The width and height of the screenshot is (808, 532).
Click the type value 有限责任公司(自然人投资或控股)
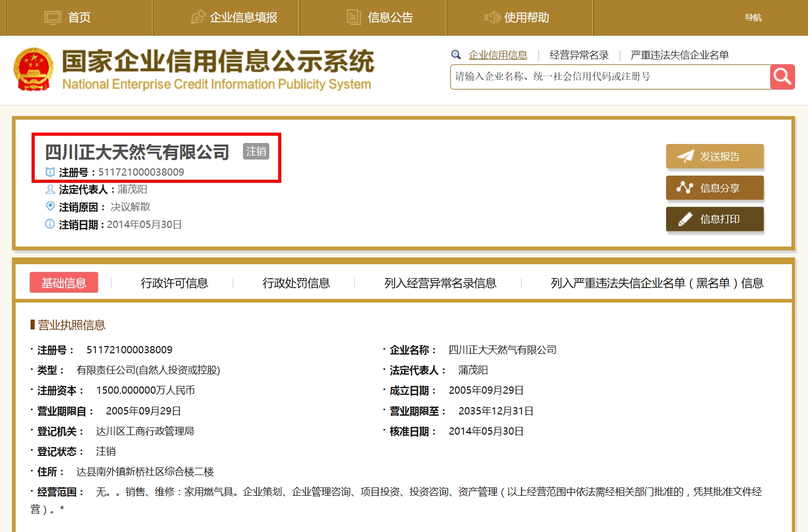click(x=148, y=370)
